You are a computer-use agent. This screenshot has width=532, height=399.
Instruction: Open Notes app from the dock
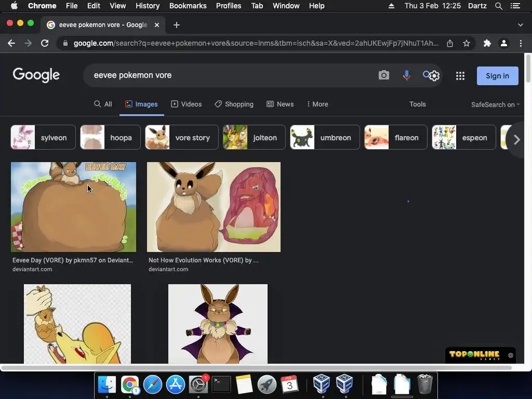244,384
